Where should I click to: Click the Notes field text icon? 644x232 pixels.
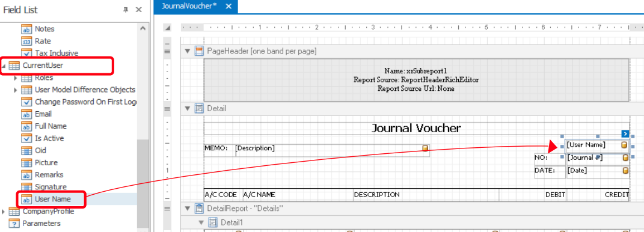(x=26, y=29)
